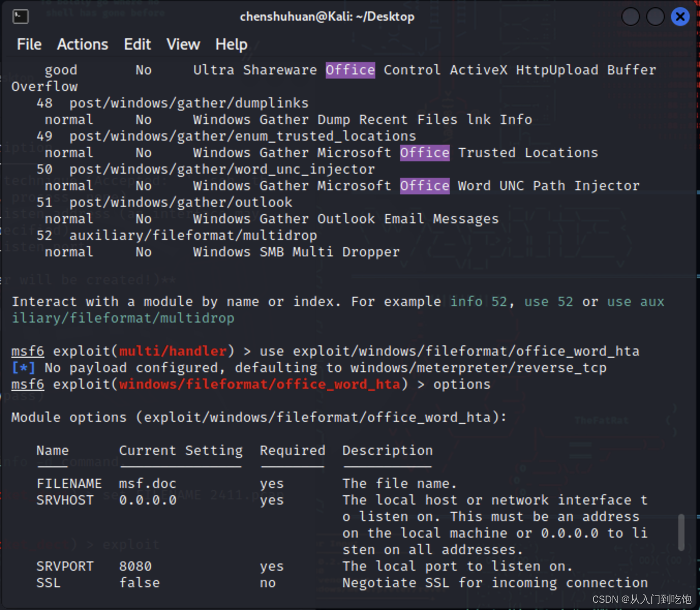Click the SRVHOST option name

coord(65,500)
